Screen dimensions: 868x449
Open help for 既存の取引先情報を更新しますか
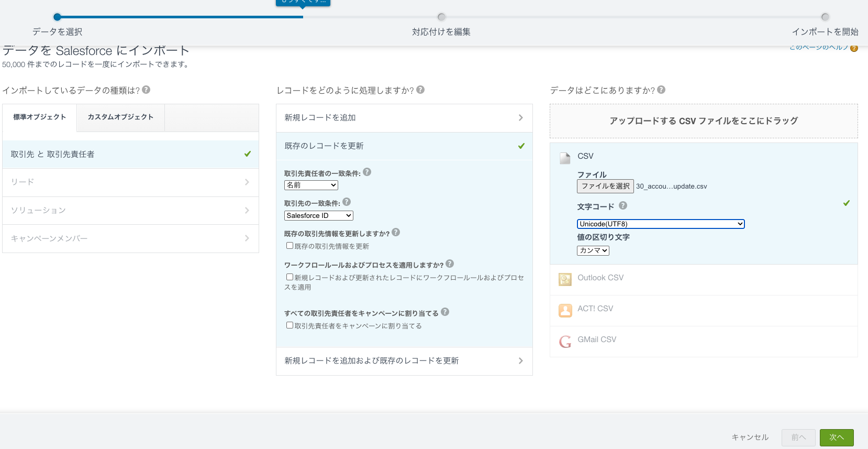tap(396, 232)
